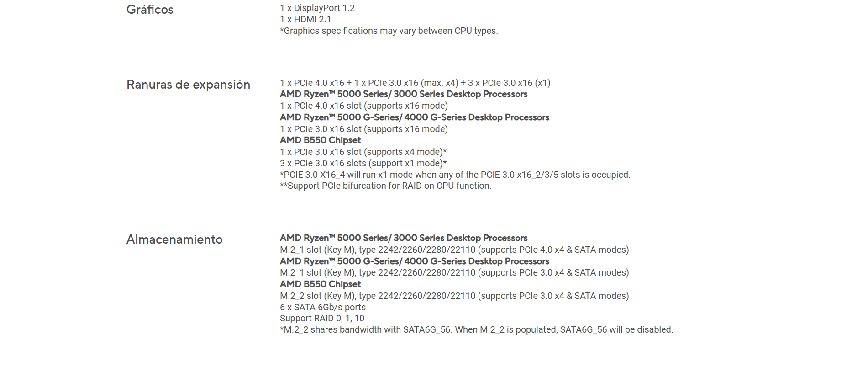The height and width of the screenshot is (372, 868).
Task: Click the PCIe 4.0 x16 slot line
Action: (363, 106)
